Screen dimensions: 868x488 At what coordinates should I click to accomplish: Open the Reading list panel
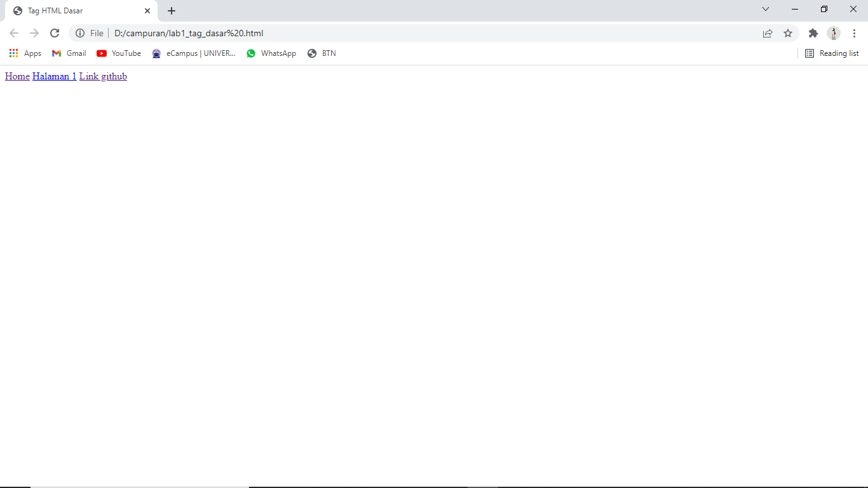[831, 53]
